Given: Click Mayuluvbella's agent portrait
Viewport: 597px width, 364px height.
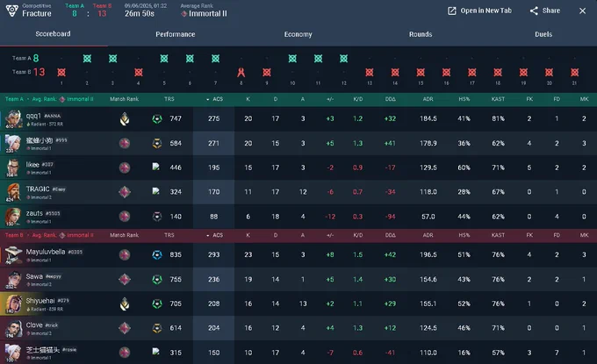Looking at the screenshot, I should pyautogui.click(x=13, y=255).
